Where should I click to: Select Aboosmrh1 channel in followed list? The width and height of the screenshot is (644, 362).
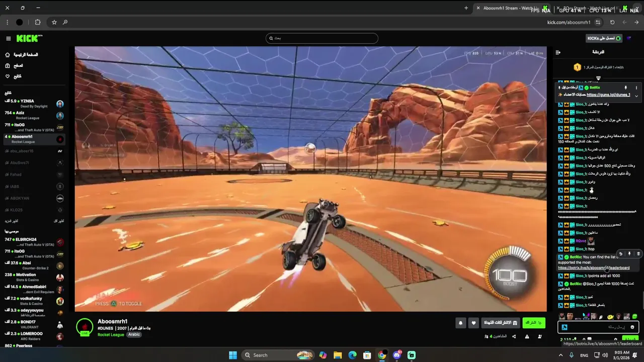pyautogui.click(x=34, y=139)
